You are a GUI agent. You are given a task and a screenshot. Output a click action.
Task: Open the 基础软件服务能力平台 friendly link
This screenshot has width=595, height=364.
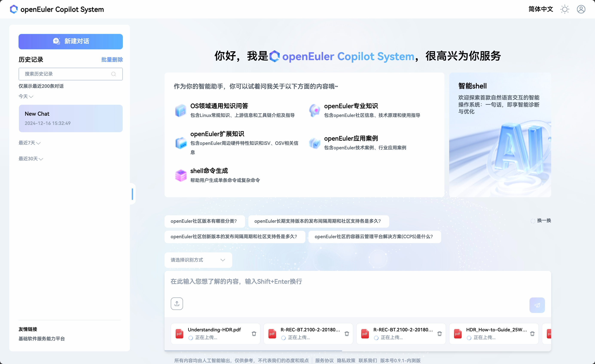coord(41,339)
